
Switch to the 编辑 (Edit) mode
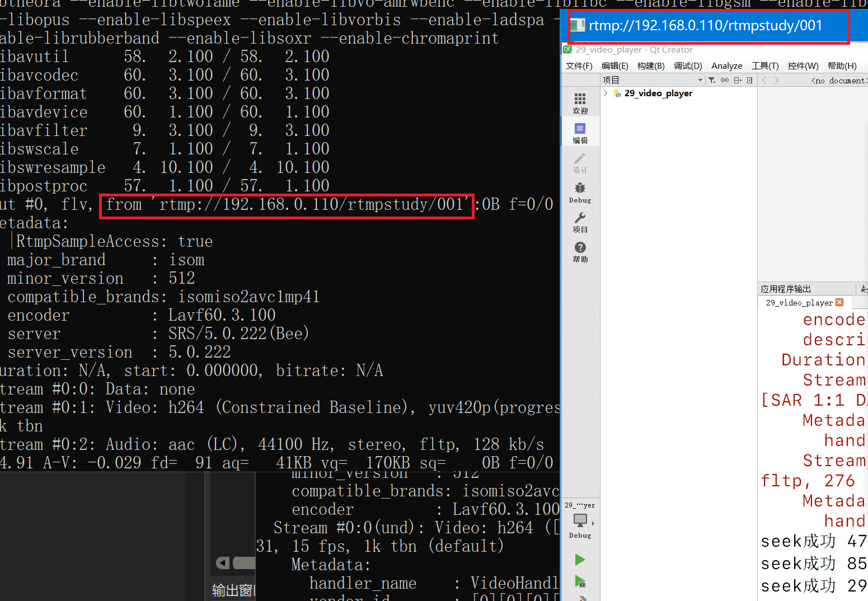coord(580,133)
